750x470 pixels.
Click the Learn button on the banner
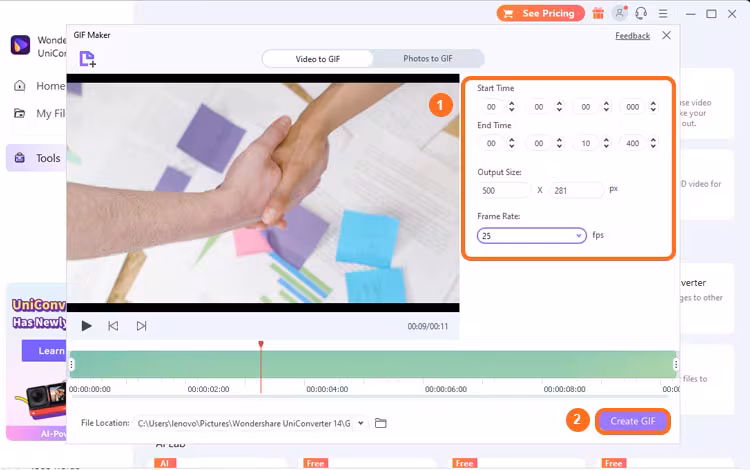coord(44,351)
